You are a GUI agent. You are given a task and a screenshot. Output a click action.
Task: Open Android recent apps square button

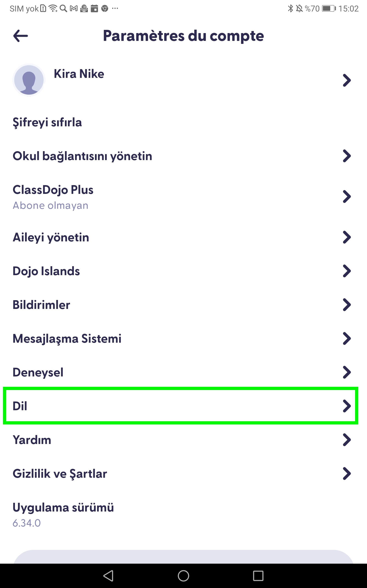(258, 576)
